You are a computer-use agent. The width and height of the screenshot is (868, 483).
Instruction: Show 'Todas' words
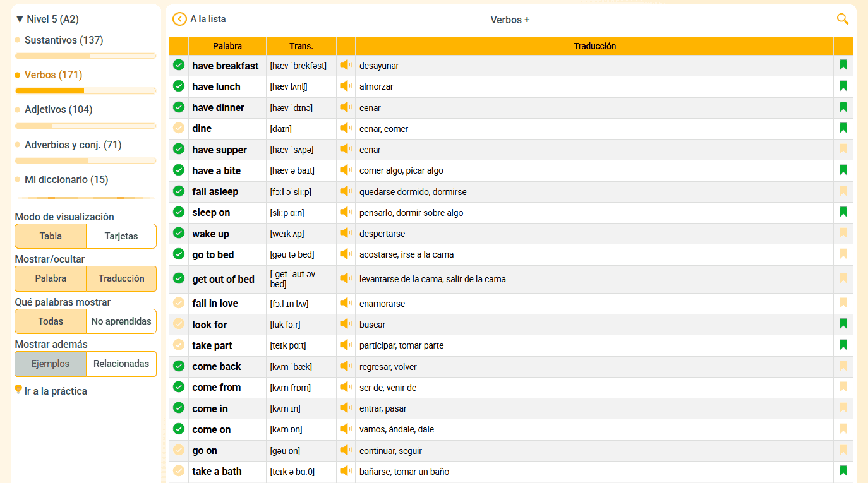pyautogui.click(x=51, y=321)
